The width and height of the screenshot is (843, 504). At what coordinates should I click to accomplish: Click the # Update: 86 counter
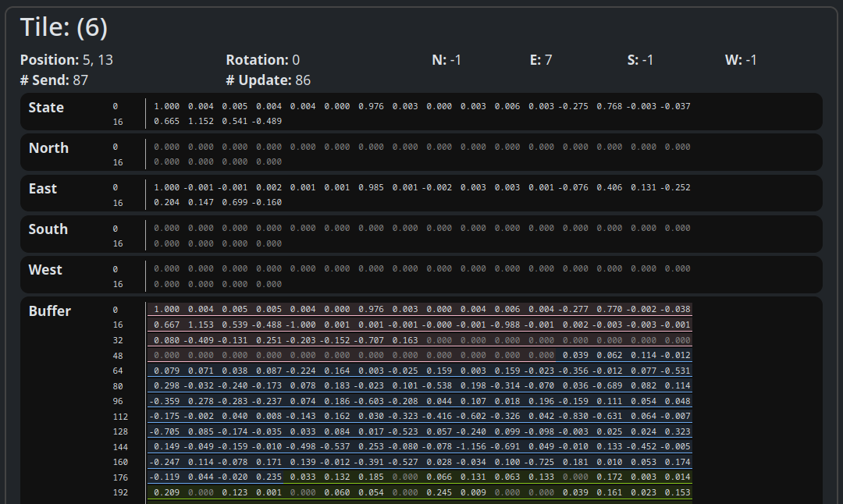(x=268, y=80)
